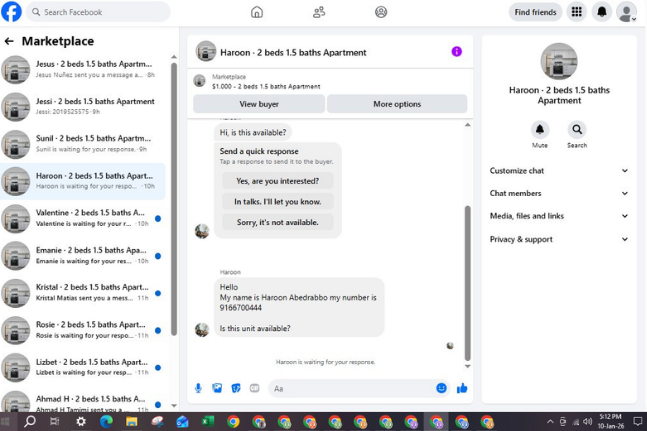The image size is (647, 431).
Task: Open Task View on taskbar
Action: point(54,422)
